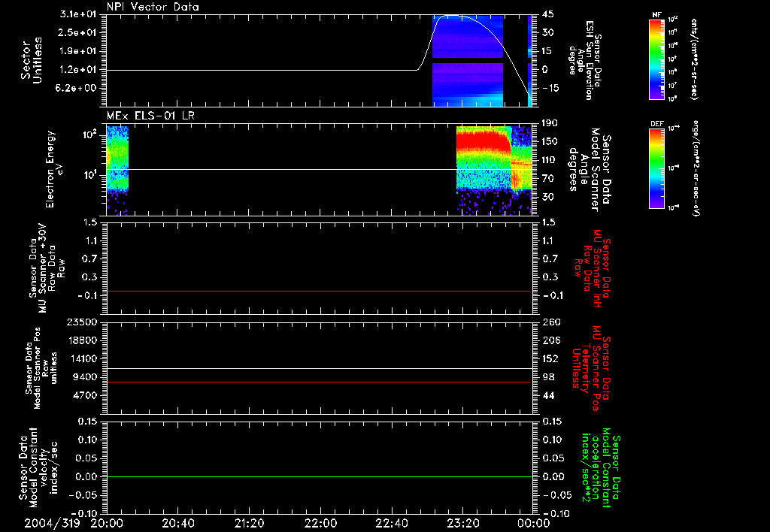Click the 190 scanner angle tick
Viewport: 770px width, 532px height.
(550, 123)
